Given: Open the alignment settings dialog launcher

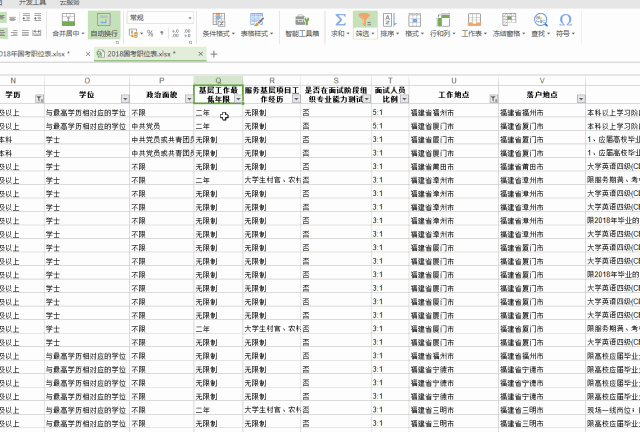Looking at the screenshot, I should 118,42.
